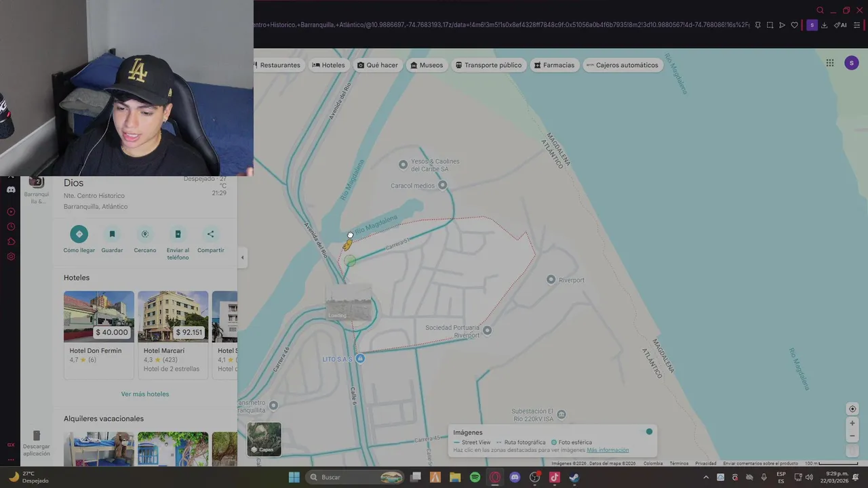Open taskbar weather widget 27°C Despejado
Viewport: 868px width, 488px height.
point(28,477)
